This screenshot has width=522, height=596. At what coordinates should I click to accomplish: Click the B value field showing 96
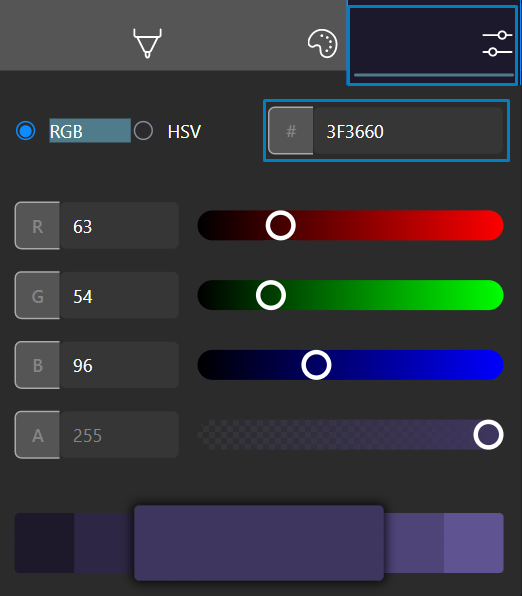click(119, 365)
